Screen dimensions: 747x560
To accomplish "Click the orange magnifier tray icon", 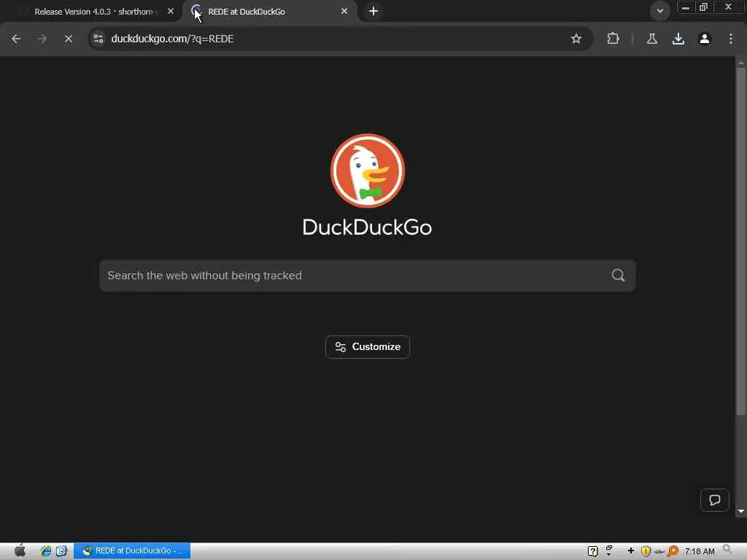I will (673, 551).
